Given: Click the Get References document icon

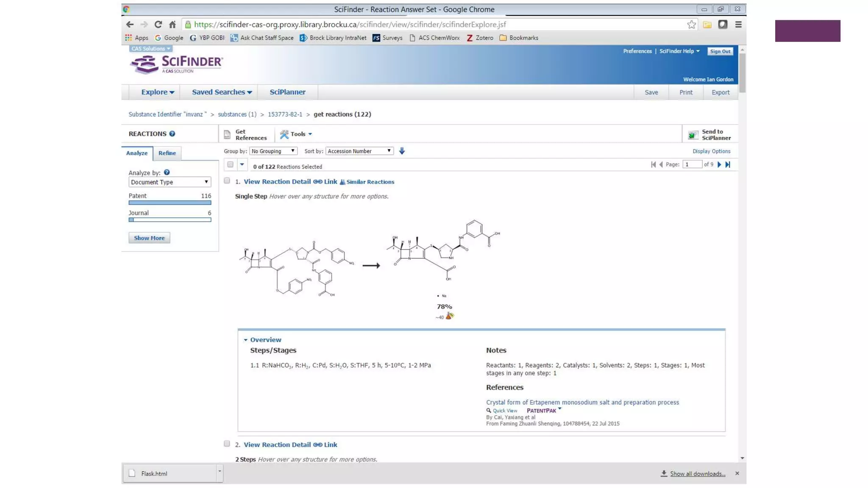Looking at the screenshot, I should click(x=227, y=135).
